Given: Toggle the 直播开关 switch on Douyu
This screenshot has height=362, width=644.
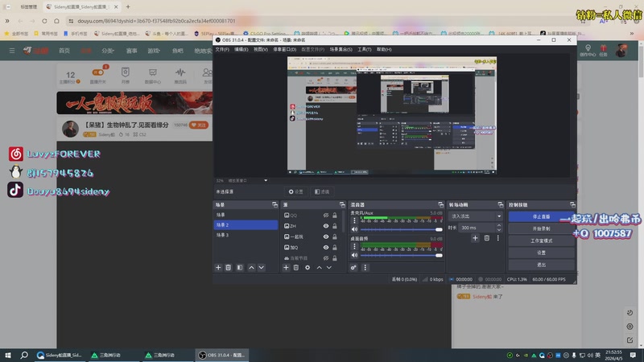Looking at the screenshot, I should tap(98, 72).
